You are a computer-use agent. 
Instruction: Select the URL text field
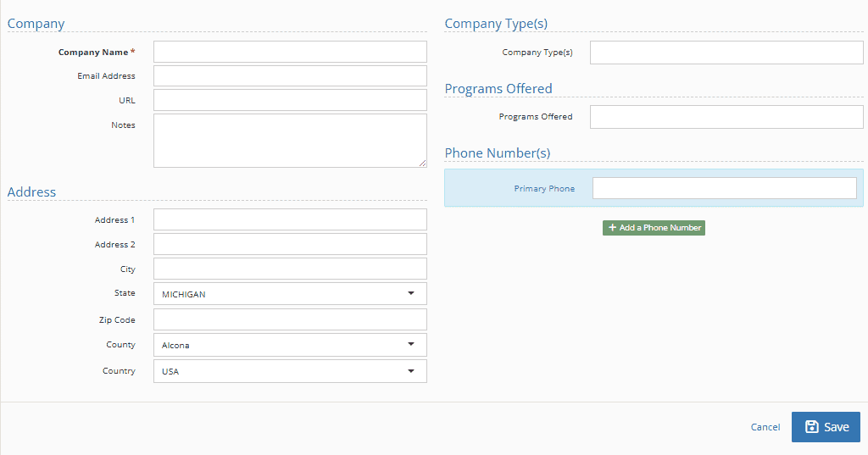pos(290,100)
